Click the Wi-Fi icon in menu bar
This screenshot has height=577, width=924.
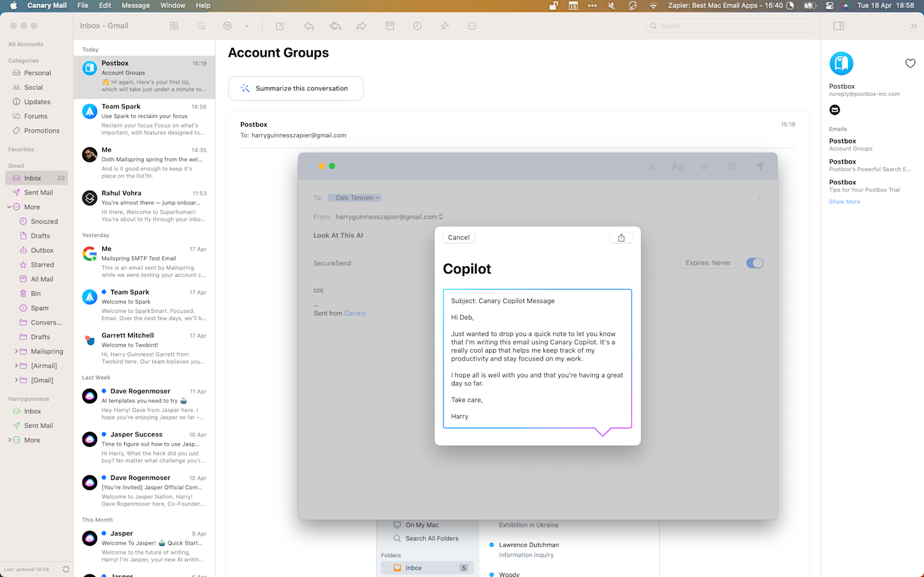(x=653, y=5)
